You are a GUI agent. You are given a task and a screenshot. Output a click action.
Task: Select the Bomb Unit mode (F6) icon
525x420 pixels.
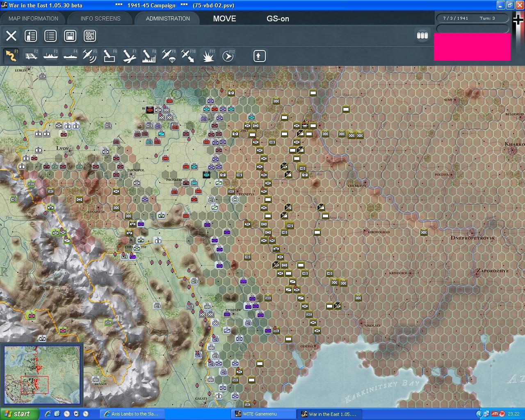110,56
